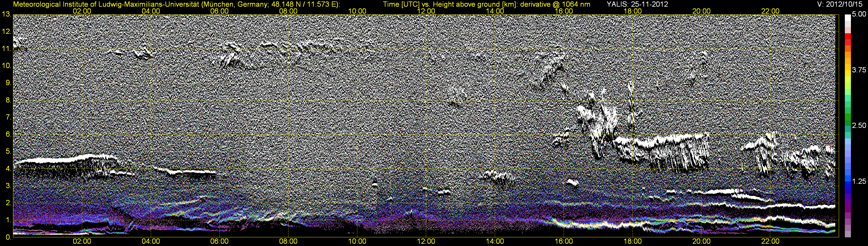Click 20:00 on the bottom time axis
The width and height of the screenshot is (868, 246).
[x=702, y=241]
